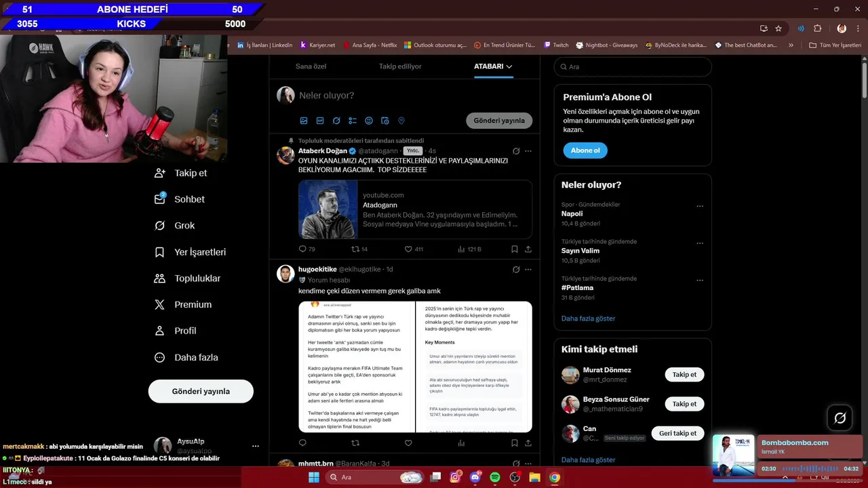
Task: Click sidebar Gönderi yayınla button
Action: click(201, 391)
